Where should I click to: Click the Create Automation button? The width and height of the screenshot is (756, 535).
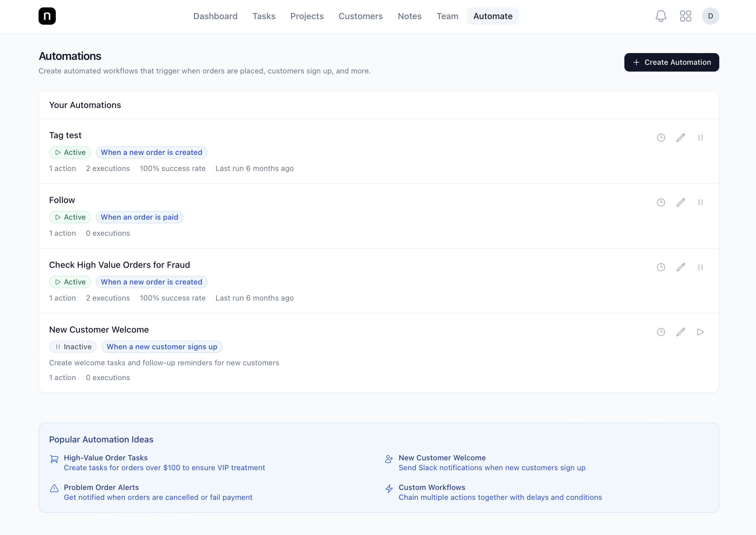(672, 62)
